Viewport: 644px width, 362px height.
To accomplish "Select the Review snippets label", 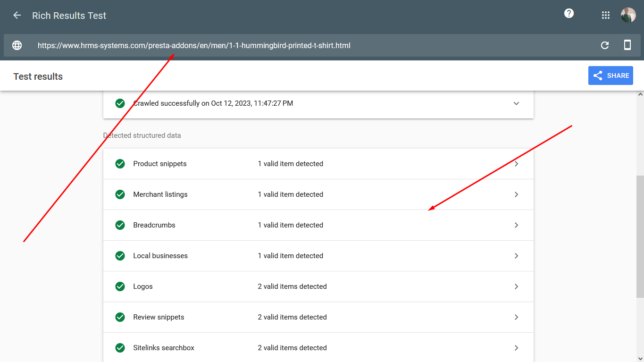I will pyautogui.click(x=159, y=317).
